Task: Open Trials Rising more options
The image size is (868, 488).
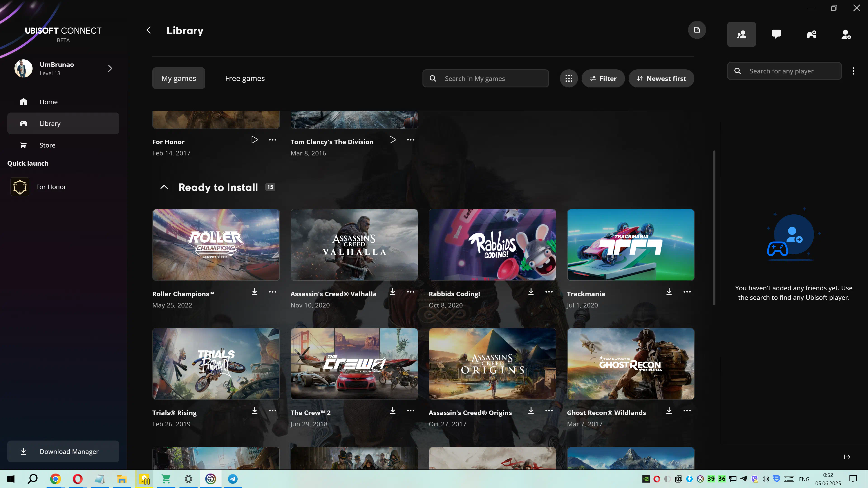Action: [x=273, y=411]
